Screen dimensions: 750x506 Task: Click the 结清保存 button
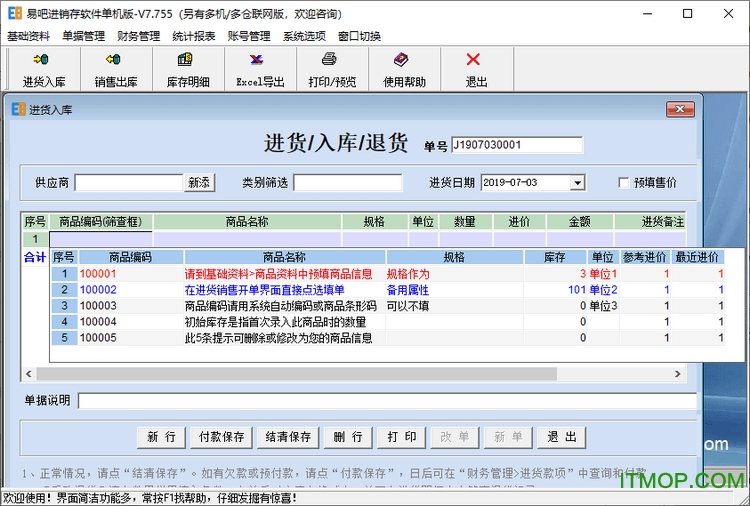[288, 437]
